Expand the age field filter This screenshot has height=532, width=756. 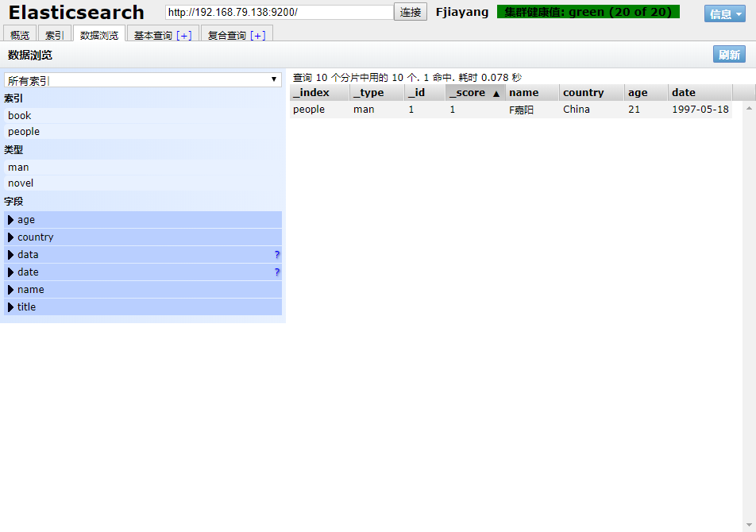11,220
